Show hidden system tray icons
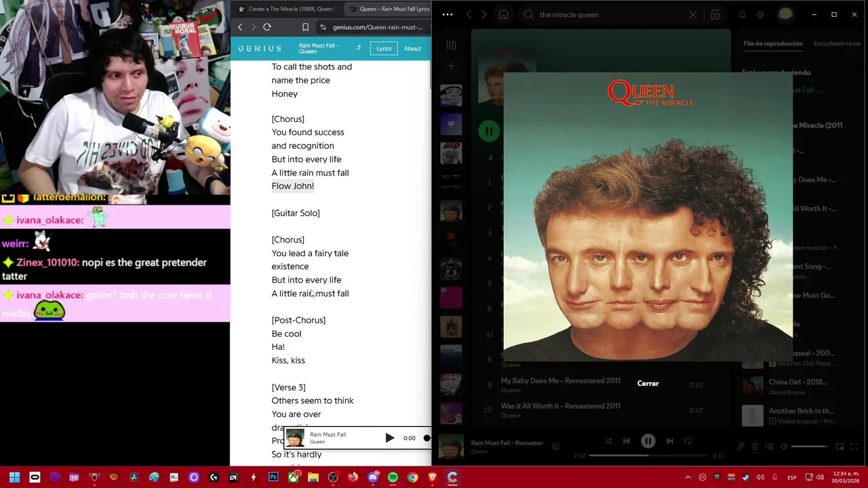 (x=688, y=477)
